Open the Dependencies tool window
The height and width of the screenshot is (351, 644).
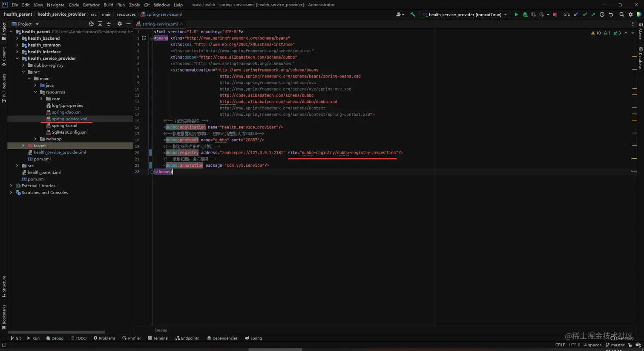(222, 338)
